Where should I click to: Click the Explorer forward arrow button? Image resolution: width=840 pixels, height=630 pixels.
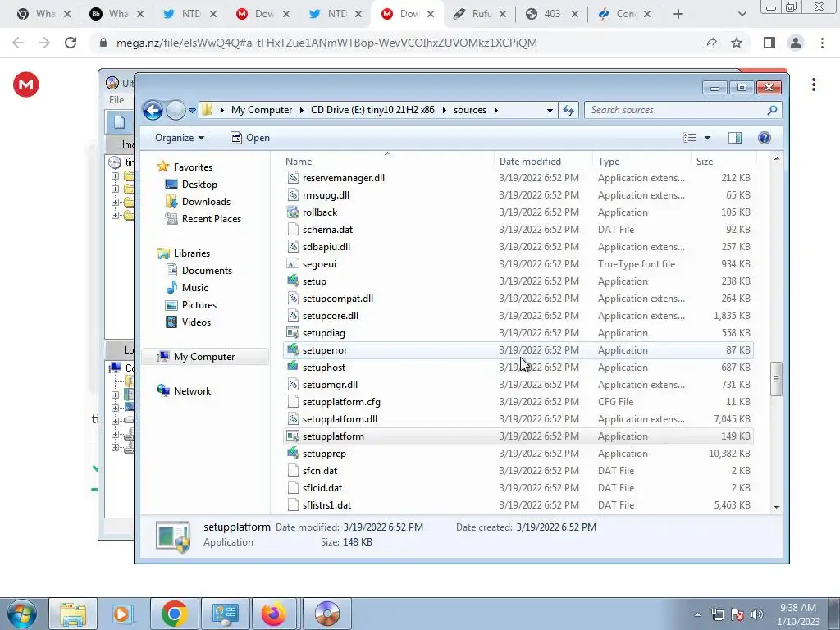[x=176, y=111]
